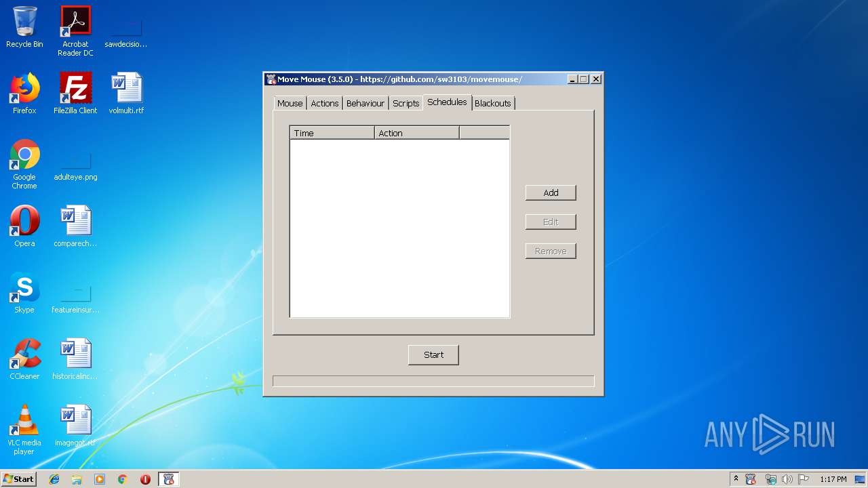
Task: Open network status tray icon
Action: (x=770, y=479)
